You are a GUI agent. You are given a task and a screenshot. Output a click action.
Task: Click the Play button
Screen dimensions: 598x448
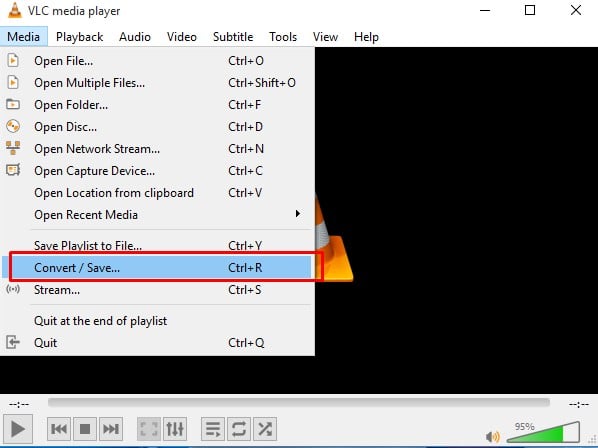(x=18, y=429)
